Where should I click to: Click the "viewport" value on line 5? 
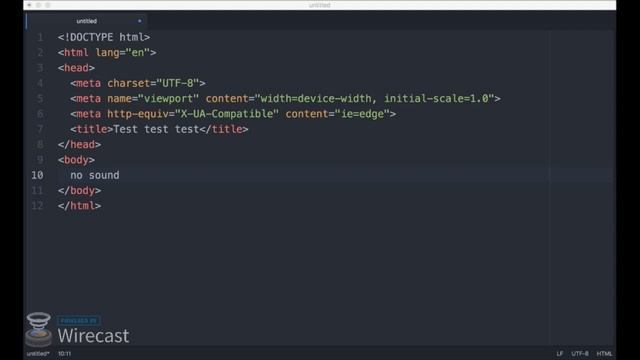(x=168, y=98)
